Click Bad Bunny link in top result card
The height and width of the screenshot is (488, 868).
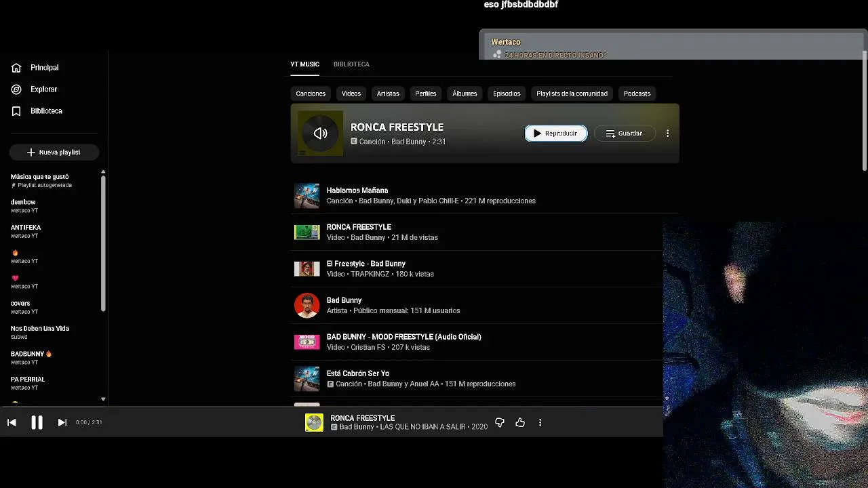coord(409,142)
